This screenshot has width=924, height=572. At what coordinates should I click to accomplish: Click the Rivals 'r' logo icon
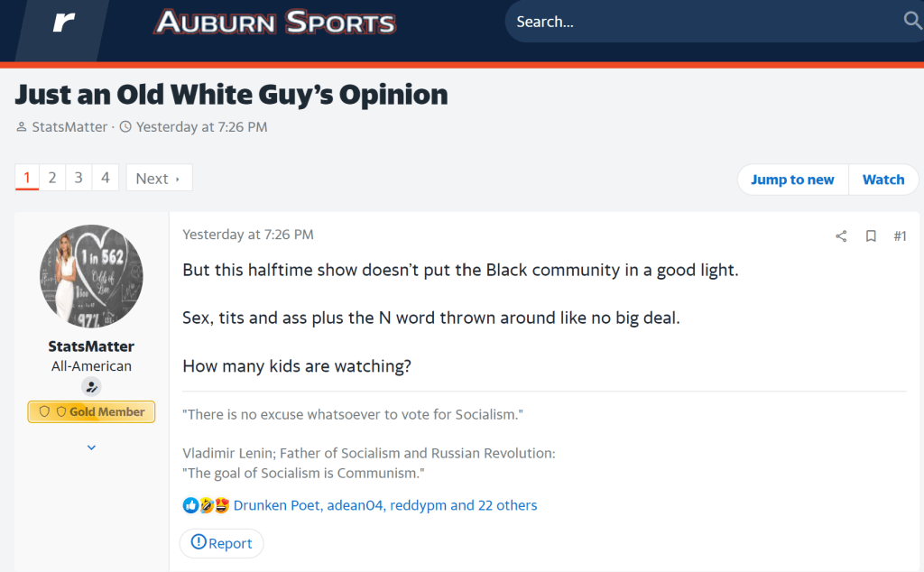pos(63,23)
